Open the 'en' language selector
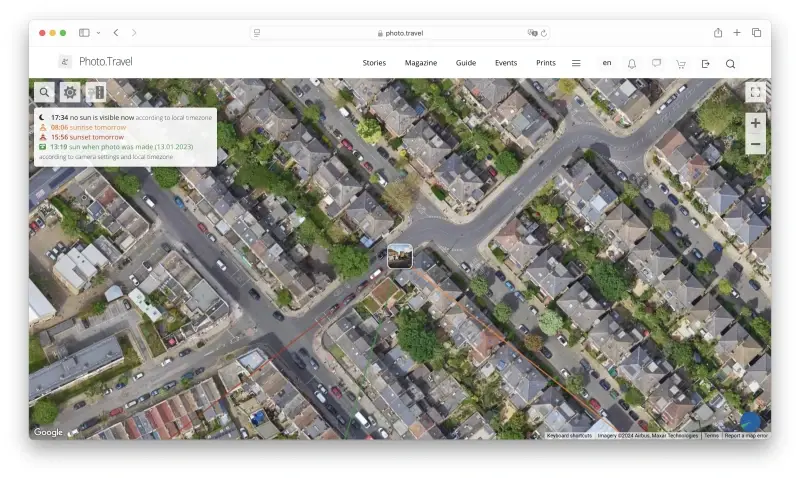Image resolution: width=800 pixels, height=478 pixels. click(x=607, y=63)
